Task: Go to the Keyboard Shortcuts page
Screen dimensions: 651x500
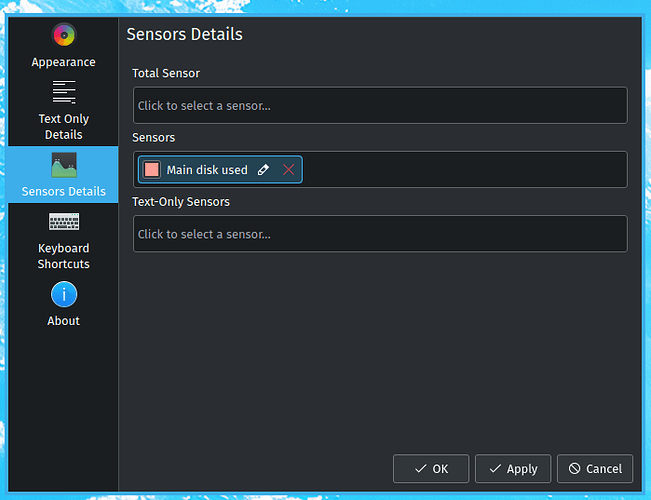Action: coord(64,256)
